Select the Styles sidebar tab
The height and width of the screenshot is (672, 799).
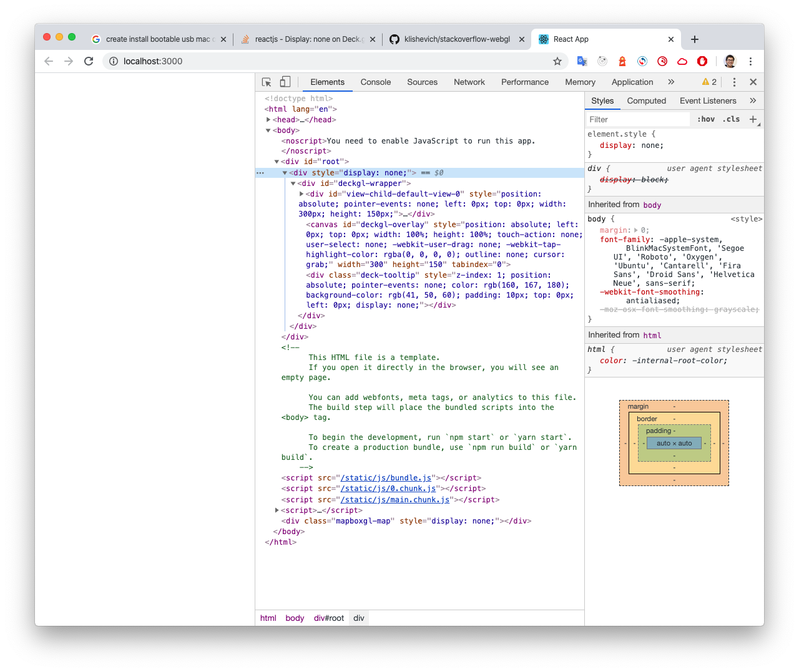[x=602, y=101]
